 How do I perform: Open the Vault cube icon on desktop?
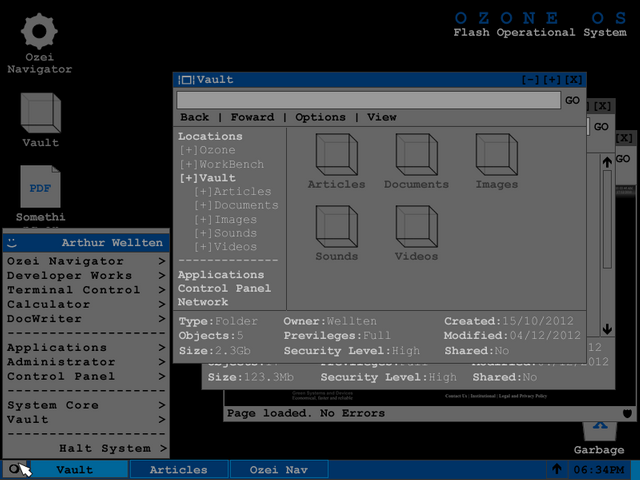click(x=41, y=113)
